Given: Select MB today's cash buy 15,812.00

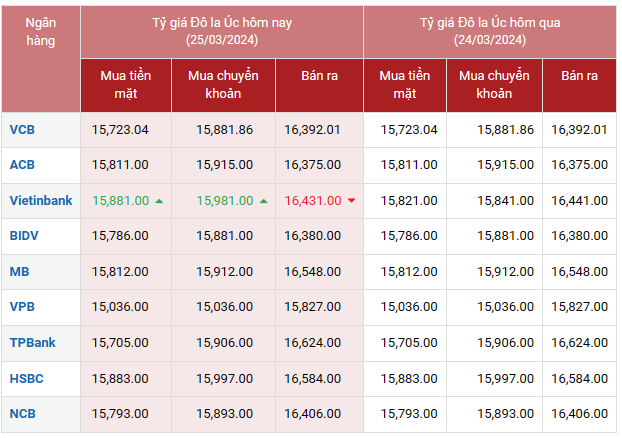Looking at the screenshot, I should (x=120, y=272).
